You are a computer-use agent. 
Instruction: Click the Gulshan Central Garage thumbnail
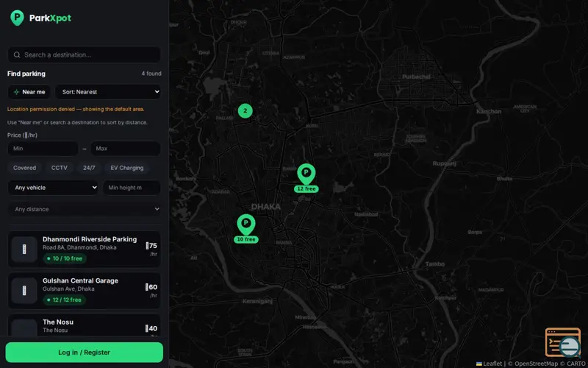click(x=24, y=290)
